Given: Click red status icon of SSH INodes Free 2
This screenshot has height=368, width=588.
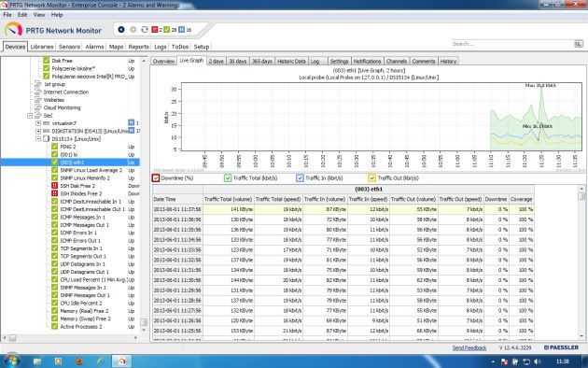Looking at the screenshot, I should pyautogui.click(x=54, y=193).
